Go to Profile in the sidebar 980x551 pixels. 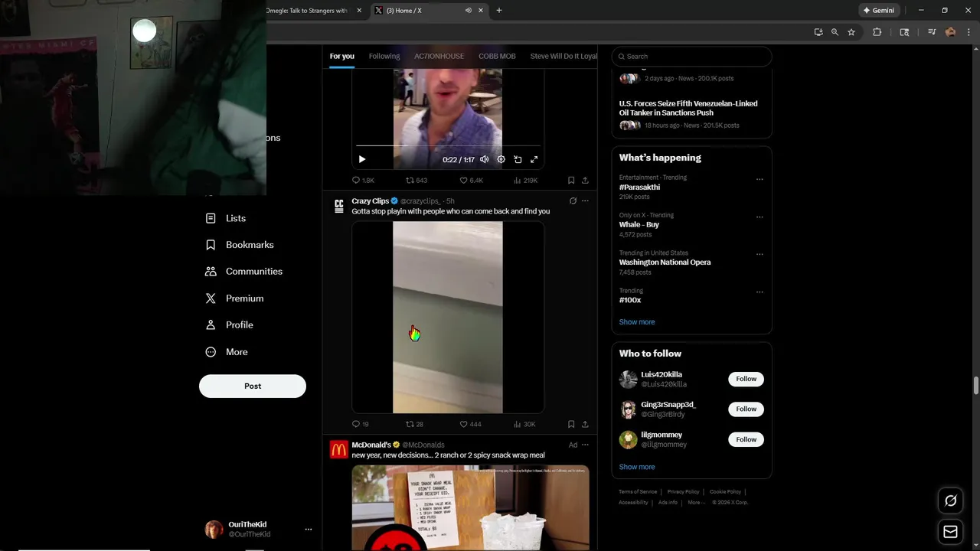click(229, 325)
